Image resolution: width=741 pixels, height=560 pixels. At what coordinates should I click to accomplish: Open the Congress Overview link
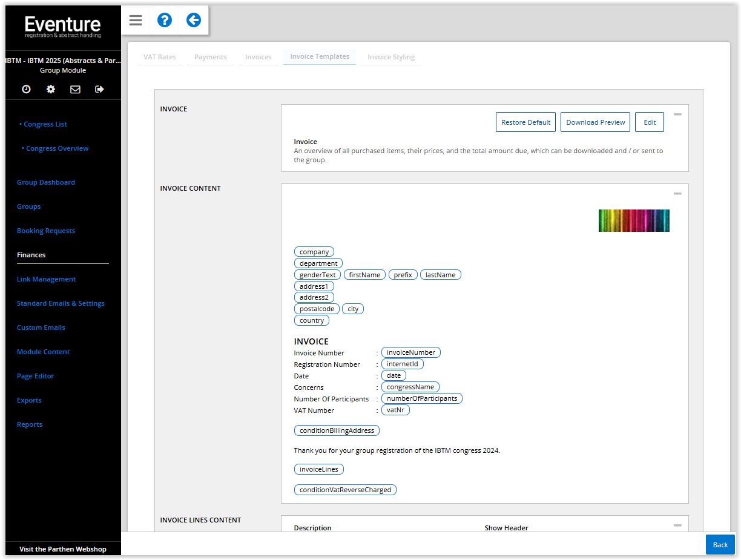tap(57, 148)
